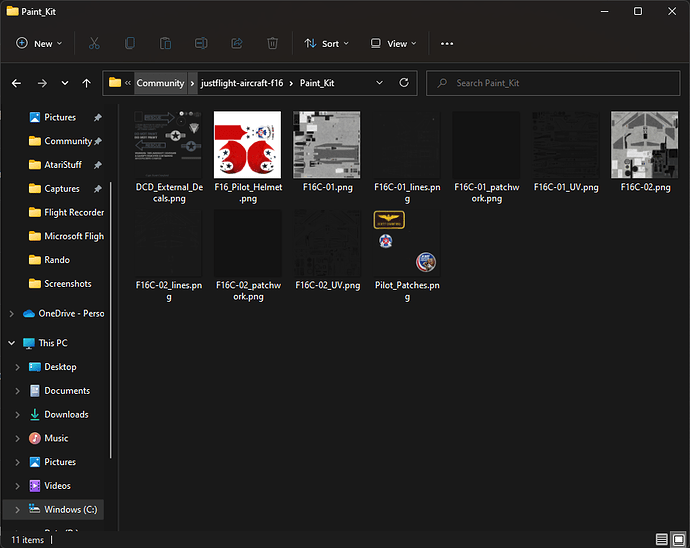This screenshot has width=690, height=548.
Task: Click the Search Paint_Kit input box
Action: 555,83
